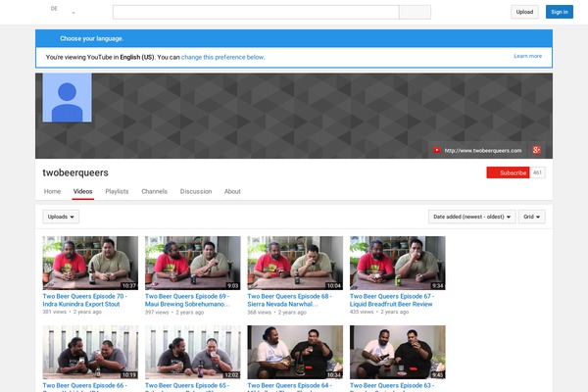Viewport: 588px width, 392px height.
Task: Open the twobeerqueers.com website link
Action: [482, 150]
